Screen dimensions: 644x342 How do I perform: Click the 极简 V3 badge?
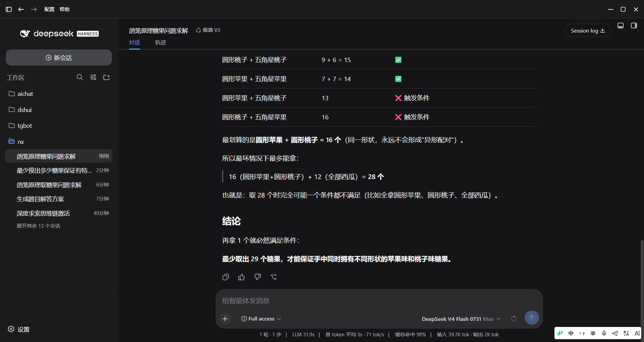click(x=208, y=30)
